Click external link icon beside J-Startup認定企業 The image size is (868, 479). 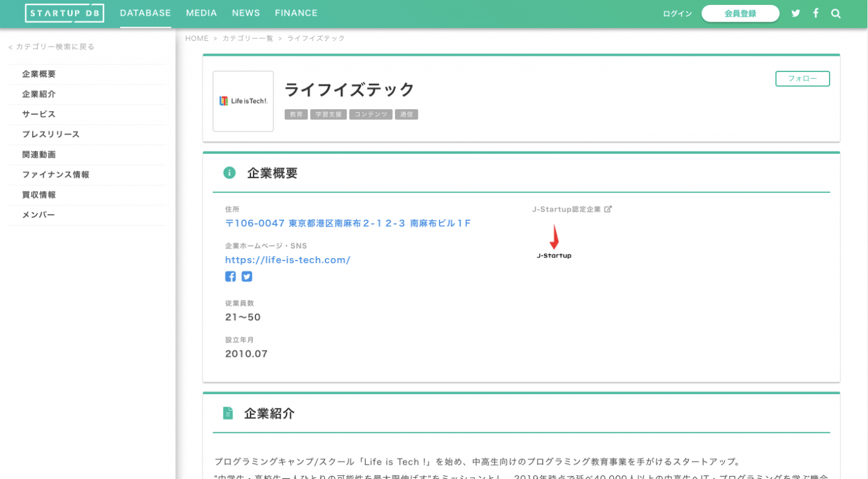[608, 209]
